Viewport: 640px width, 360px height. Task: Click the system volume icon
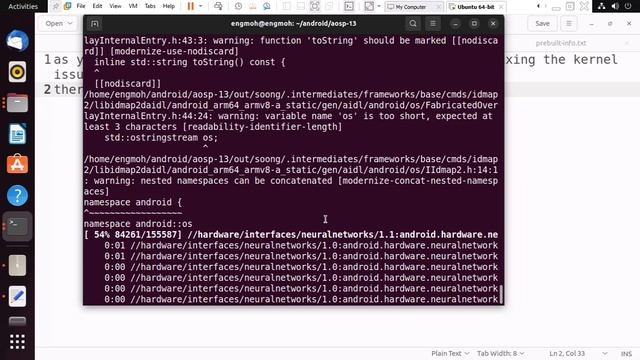[615, 6]
